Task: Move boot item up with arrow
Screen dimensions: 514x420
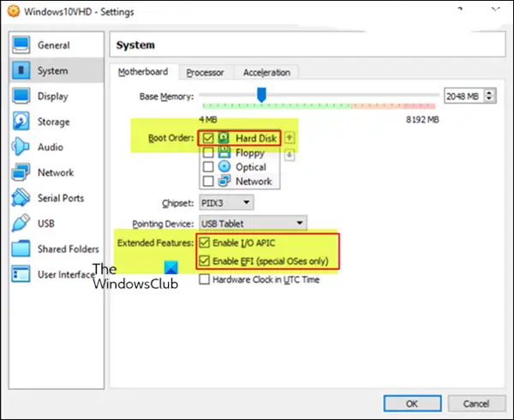Action: (290, 138)
